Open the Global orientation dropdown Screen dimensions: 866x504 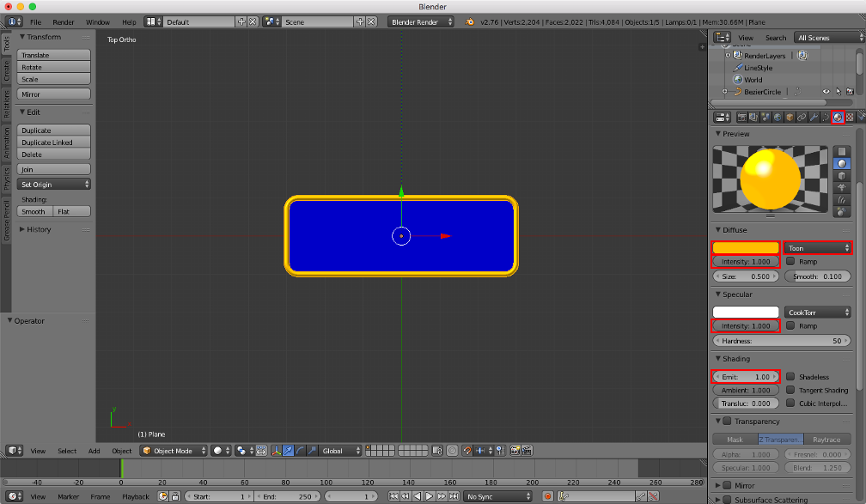tap(341, 451)
